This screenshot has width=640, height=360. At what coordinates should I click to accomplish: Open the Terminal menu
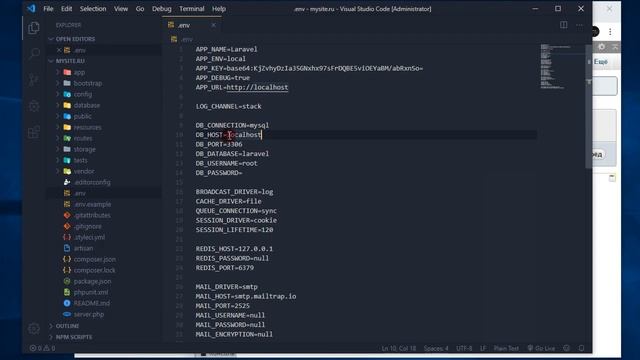191,9
